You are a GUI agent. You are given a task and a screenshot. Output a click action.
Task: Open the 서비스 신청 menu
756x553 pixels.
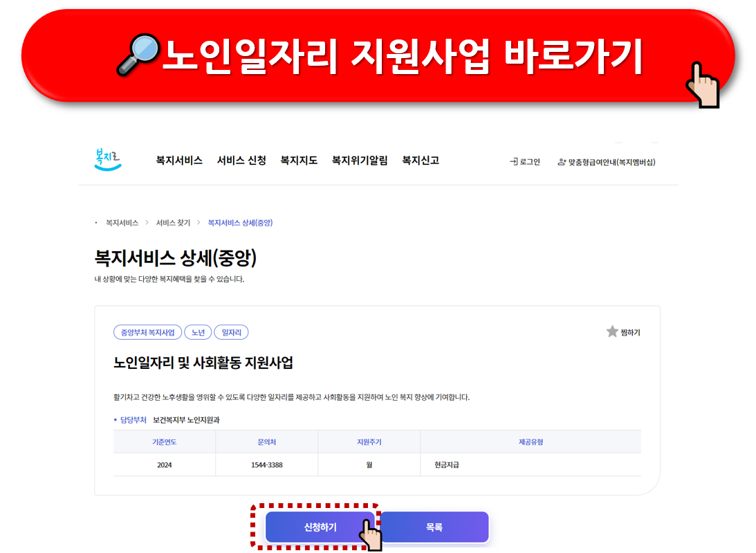point(240,160)
